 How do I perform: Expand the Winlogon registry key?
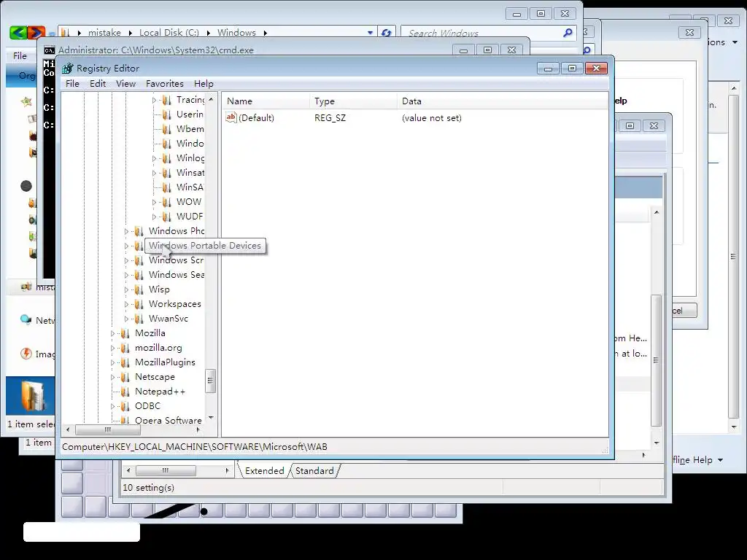click(x=154, y=158)
